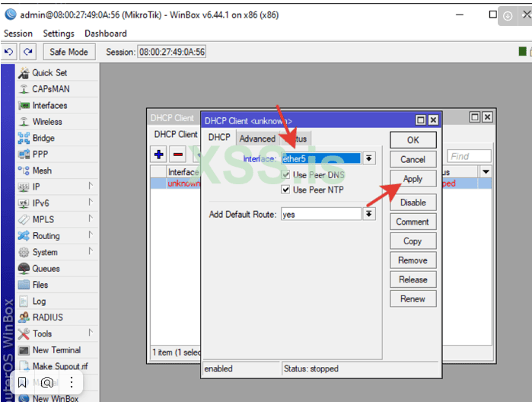Image resolution: width=532 pixels, height=402 pixels.
Task: Switch to the DHCP tab
Action: coord(219,137)
